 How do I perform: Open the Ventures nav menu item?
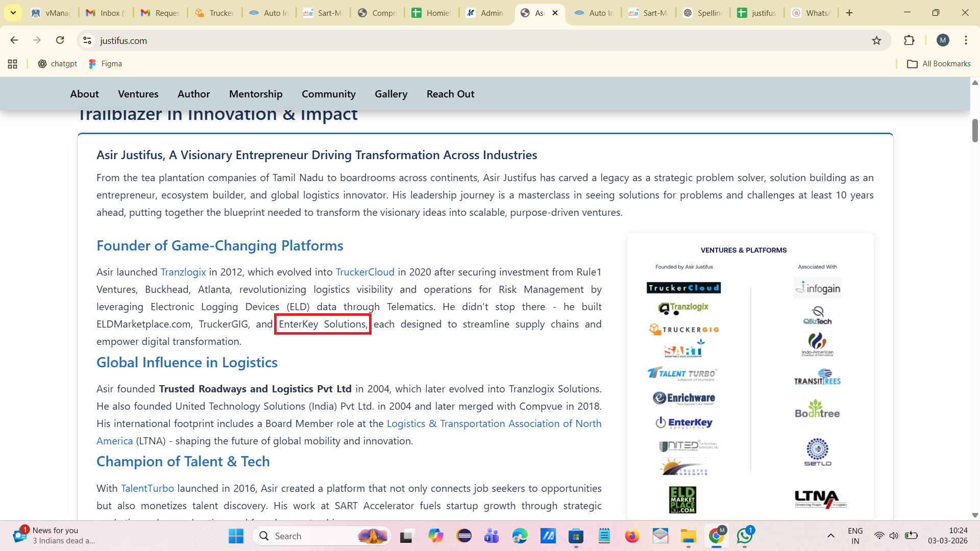point(138,94)
